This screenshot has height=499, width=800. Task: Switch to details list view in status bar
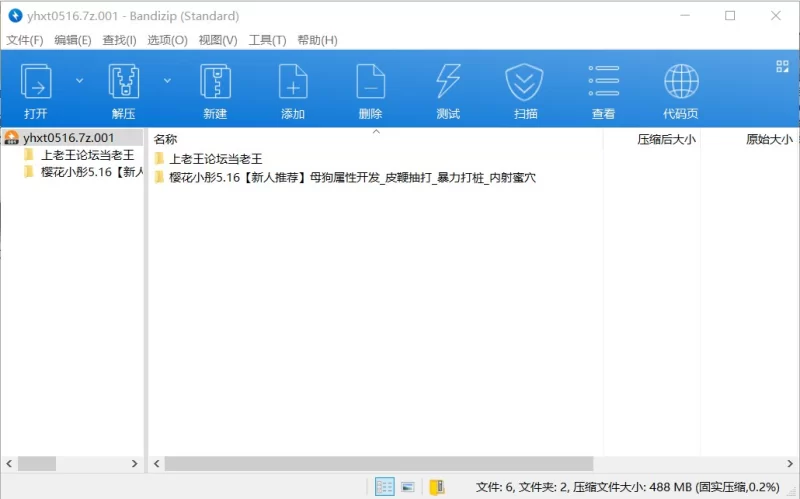point(384,486)
